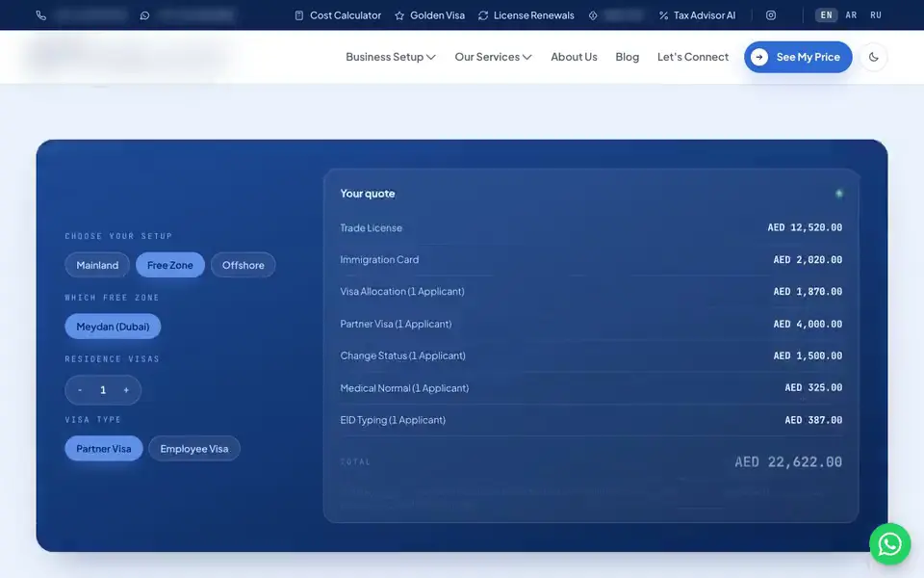Click the refresh icon beside License Renewals
924x578 pixels.
[x=483, y=15]
